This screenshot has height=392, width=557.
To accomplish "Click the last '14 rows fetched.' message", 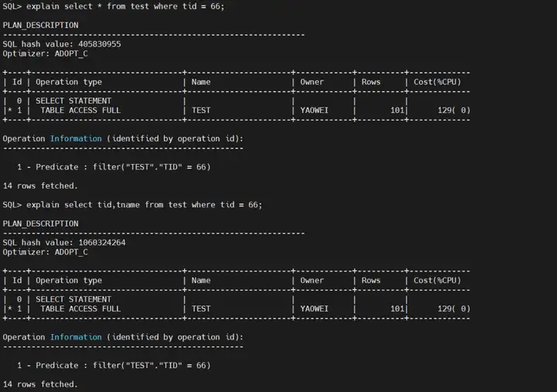I will coord(40,384).
